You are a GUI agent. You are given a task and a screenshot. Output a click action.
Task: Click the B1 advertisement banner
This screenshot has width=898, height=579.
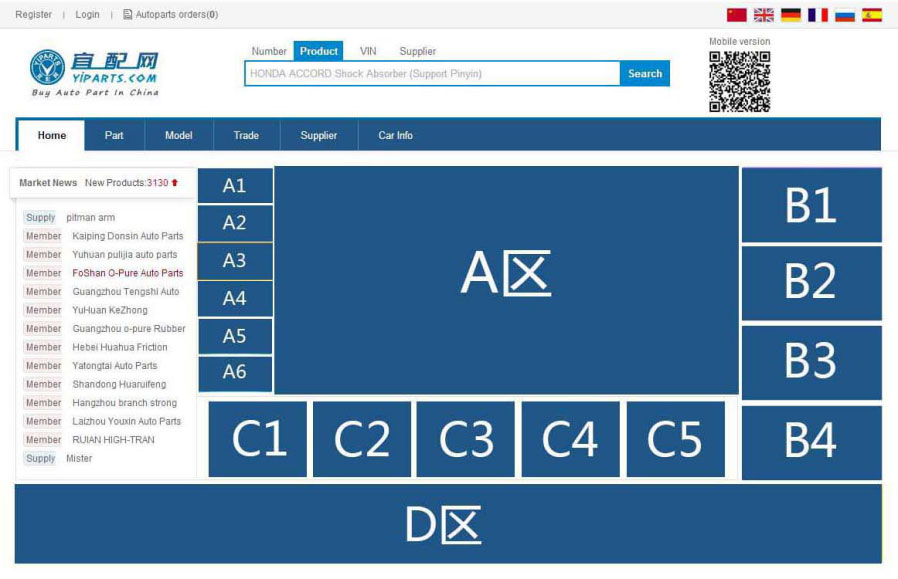click(811, 205)
